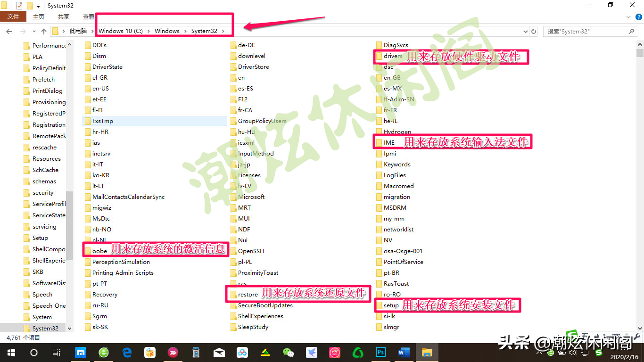
Task: Expand chevron after System32 in address bar
Action: click(x=223, y=31)
